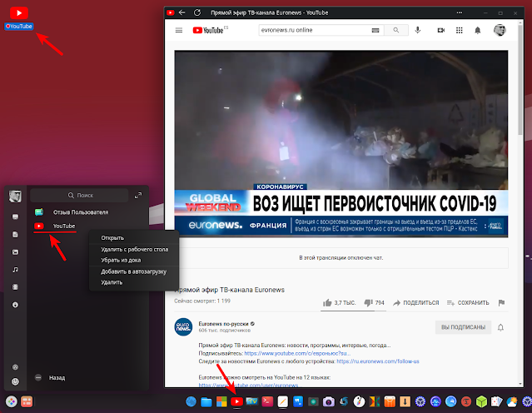532x413 pixels.
Task: Open the YouTube apps grid icon
Action: 459,30
